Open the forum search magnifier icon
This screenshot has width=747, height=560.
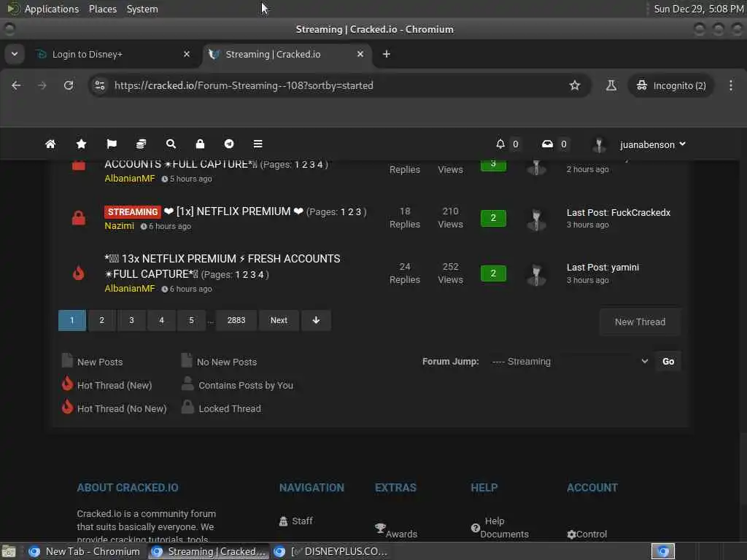[x=171, y=144]
